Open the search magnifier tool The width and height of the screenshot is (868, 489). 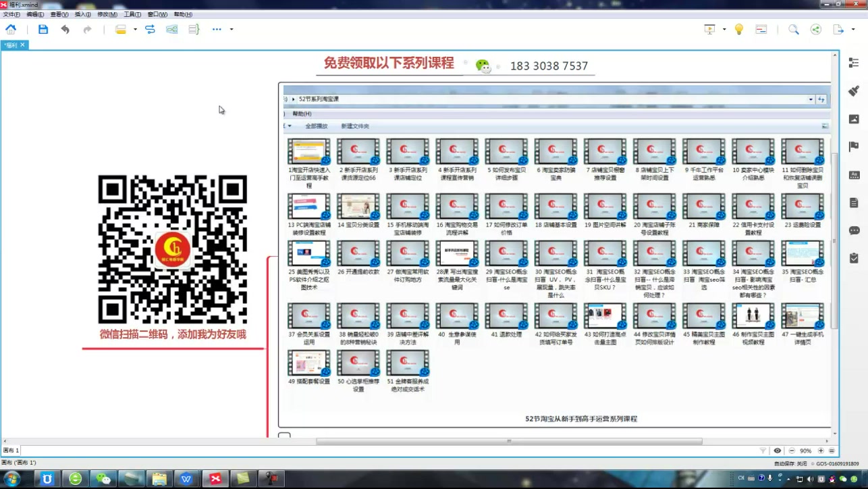coord(794,29)
